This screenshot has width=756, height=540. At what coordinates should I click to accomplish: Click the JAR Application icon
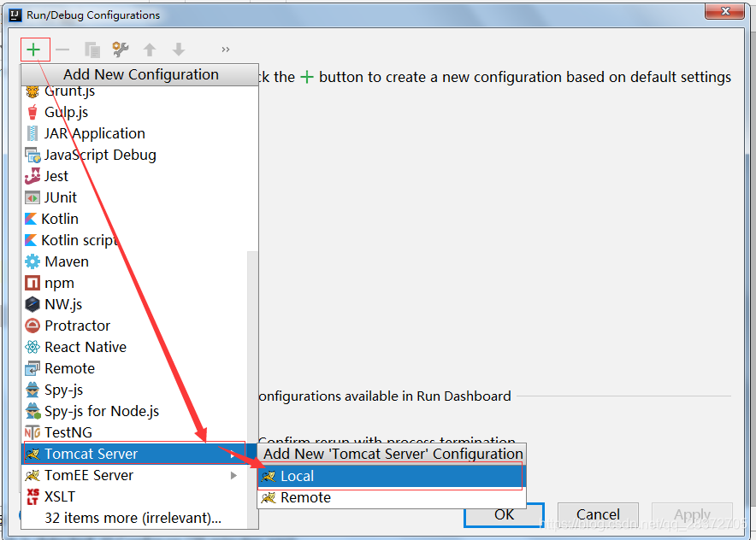click(x=32, y=133)
